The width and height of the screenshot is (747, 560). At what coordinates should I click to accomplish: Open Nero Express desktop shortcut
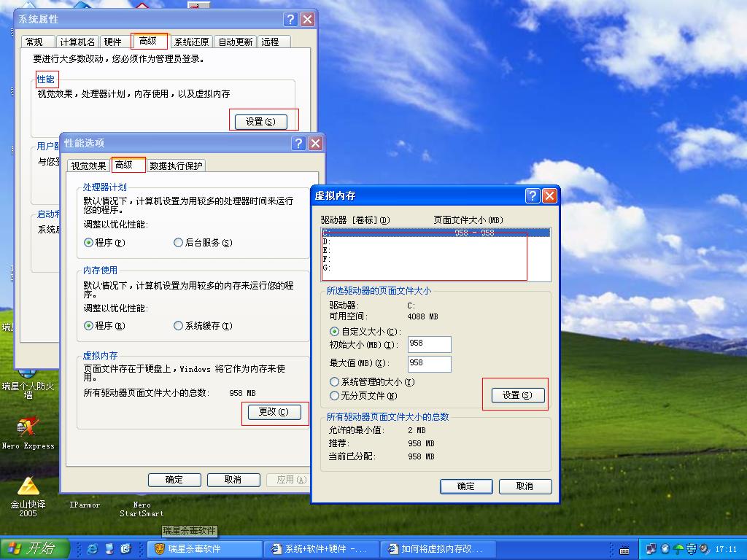coord(28,432)
